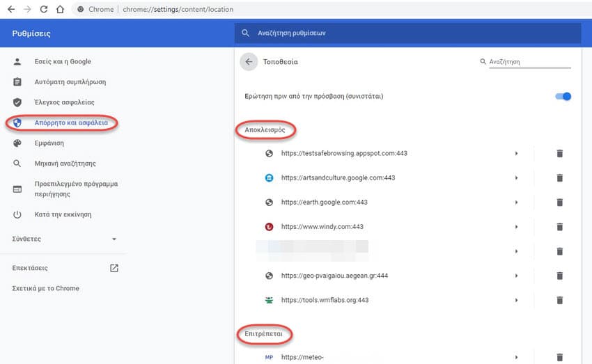Open external link icon beside Επεκτάσεις
The height and width of the screenshot is (364, 592).
point(114,268)
